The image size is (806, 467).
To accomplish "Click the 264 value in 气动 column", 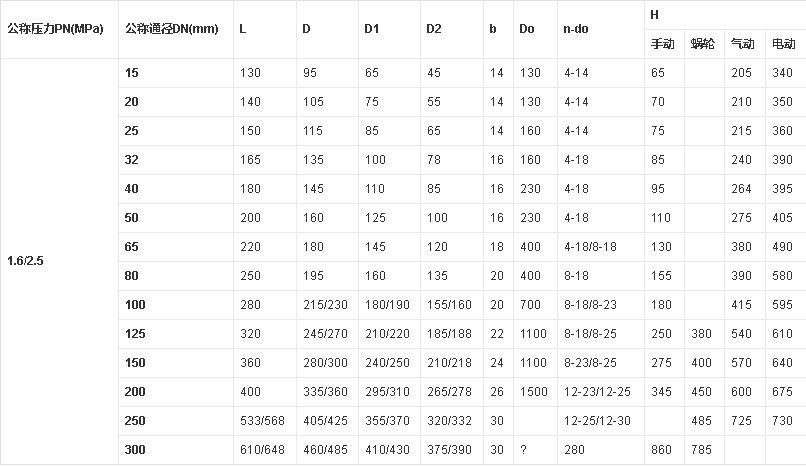I will [741, 188].
